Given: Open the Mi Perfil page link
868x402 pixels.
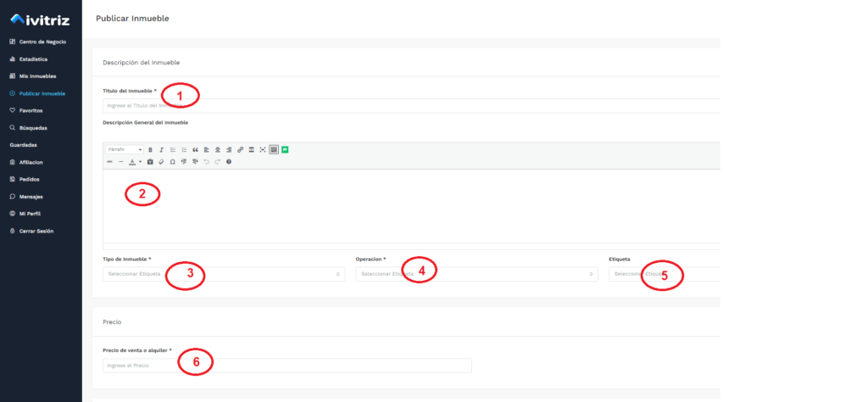Looking at the screenshot, I should coord(31,214).
